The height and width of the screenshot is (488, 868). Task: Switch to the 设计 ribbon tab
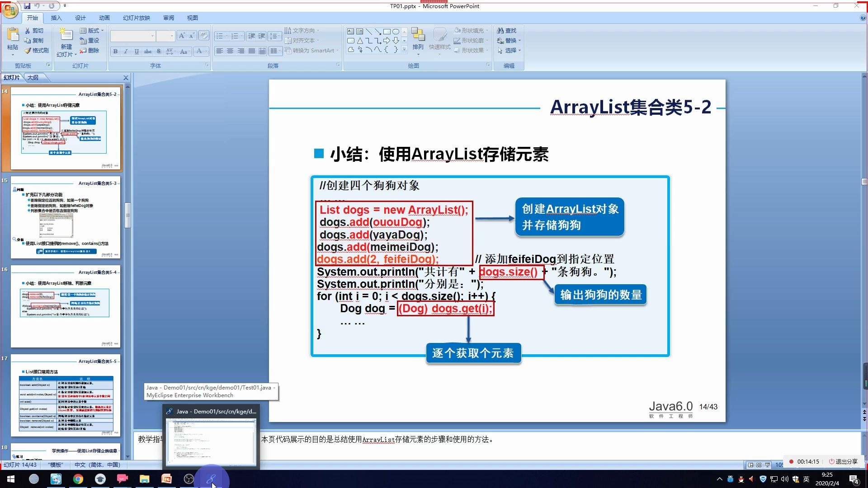pyautogui.click(x=80, y=18)
